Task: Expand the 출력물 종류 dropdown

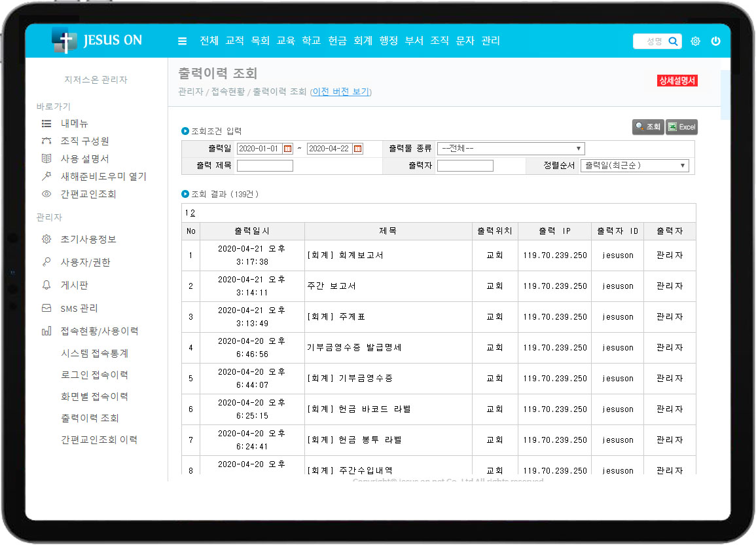Action: (511, 149)
